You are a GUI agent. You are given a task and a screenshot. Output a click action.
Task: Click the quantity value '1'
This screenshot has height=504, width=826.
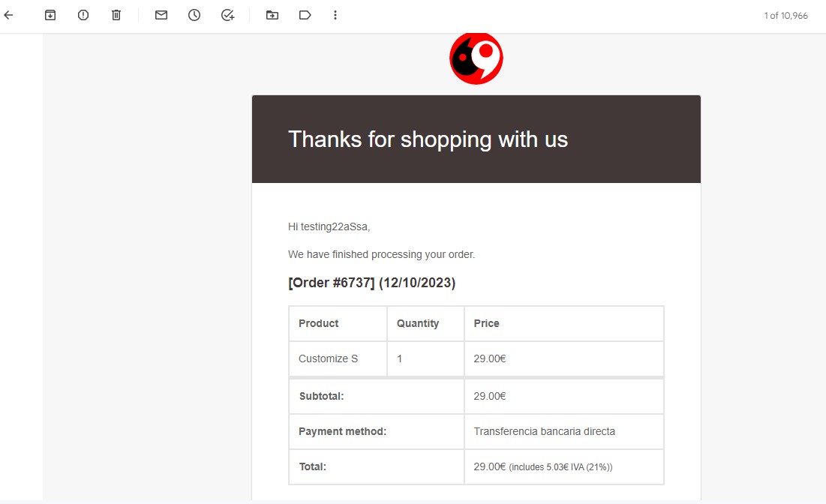click(399, 358)
